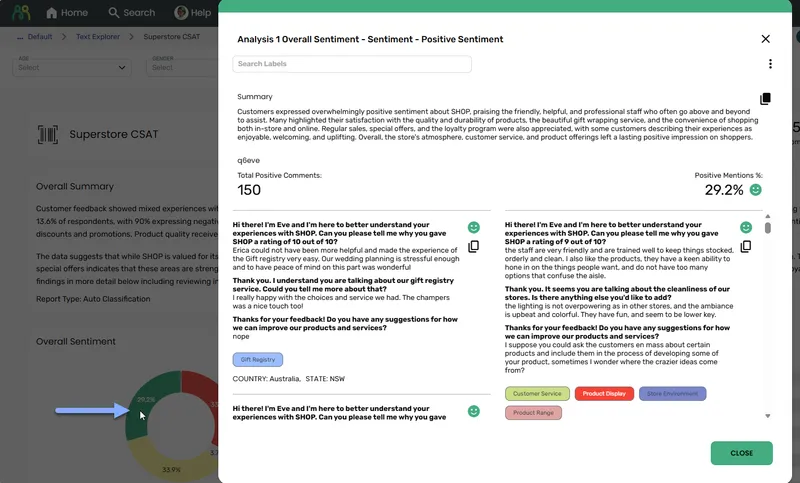
Task: Click the Overall Summary heading
Action: (x=75, y=187)
